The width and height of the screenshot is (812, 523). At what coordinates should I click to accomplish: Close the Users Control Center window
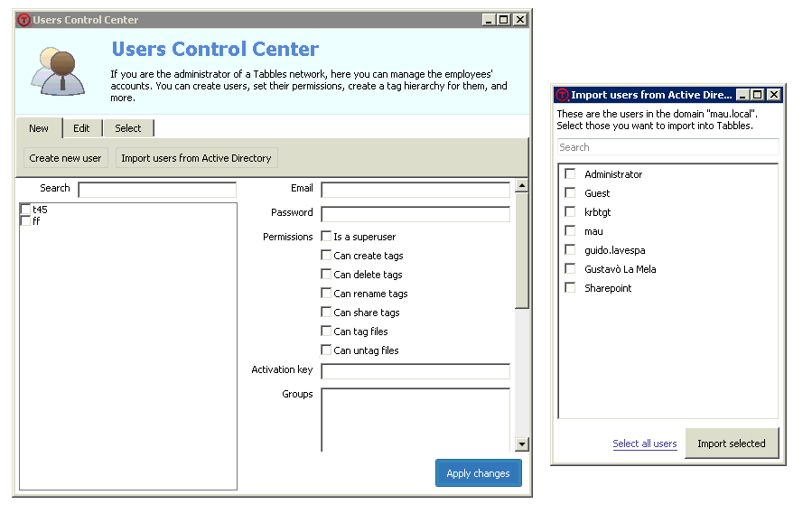[520, 20]
